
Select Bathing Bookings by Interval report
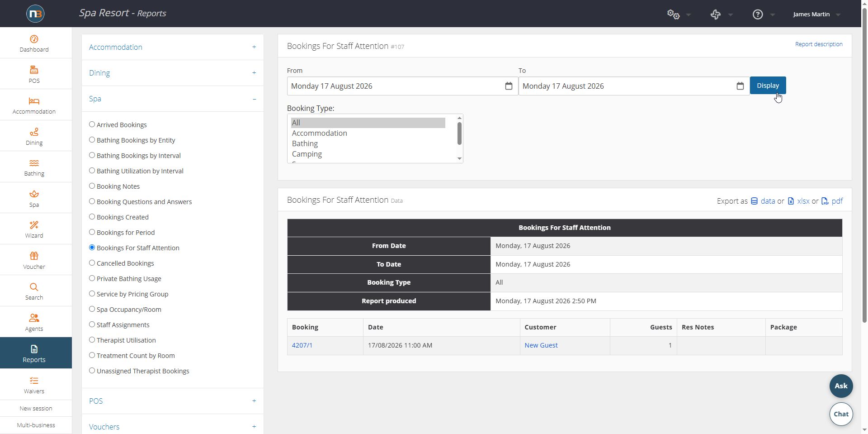92,155
